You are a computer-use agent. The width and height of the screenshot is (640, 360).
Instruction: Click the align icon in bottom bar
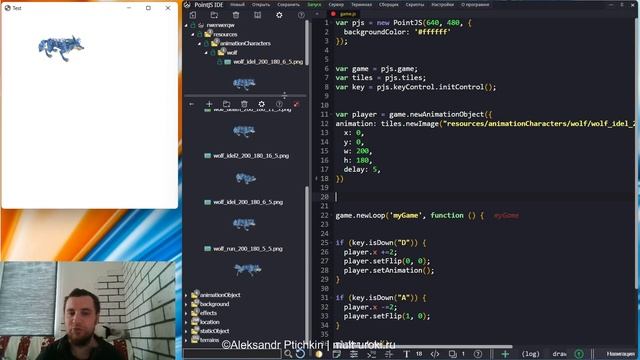(389, 354)
